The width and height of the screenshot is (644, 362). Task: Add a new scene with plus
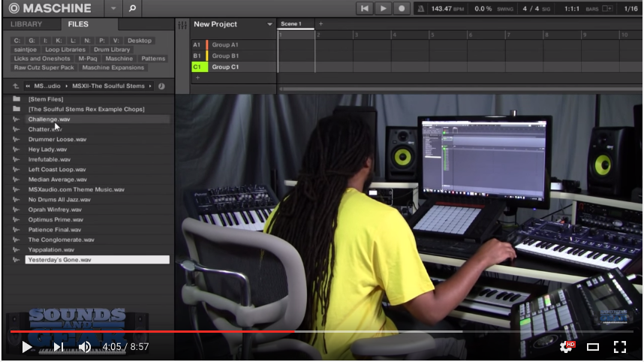320,24
